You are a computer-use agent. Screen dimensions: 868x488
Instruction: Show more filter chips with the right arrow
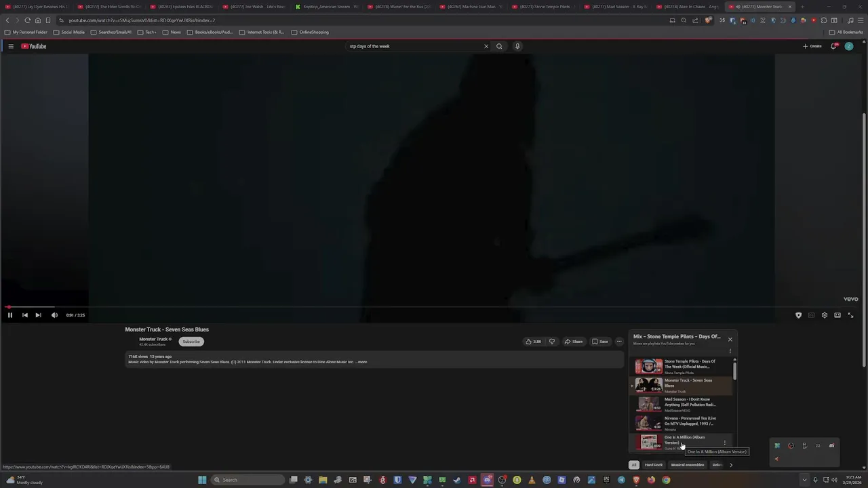tap(730, 465)
